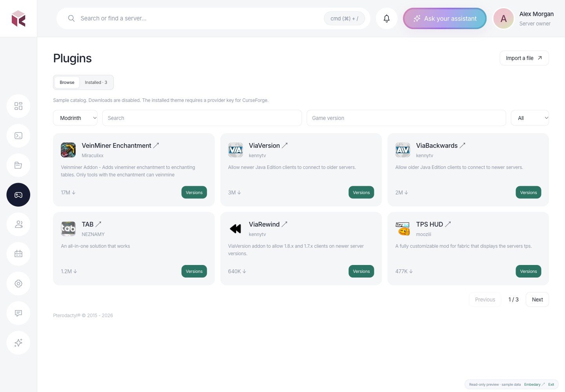Open the Embedary link in preview bar
Viewport: 565px width, 392px height.
click(534, 385)
